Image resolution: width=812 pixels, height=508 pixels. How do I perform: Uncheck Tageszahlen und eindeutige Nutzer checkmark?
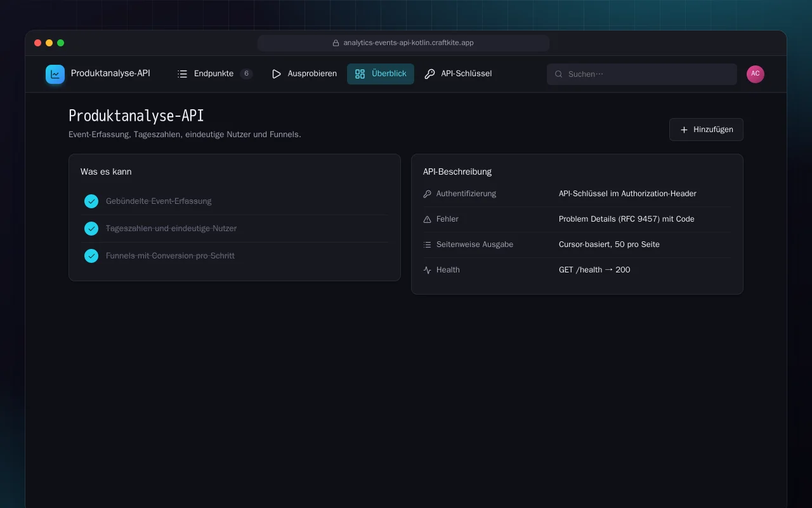click(91, 229)
